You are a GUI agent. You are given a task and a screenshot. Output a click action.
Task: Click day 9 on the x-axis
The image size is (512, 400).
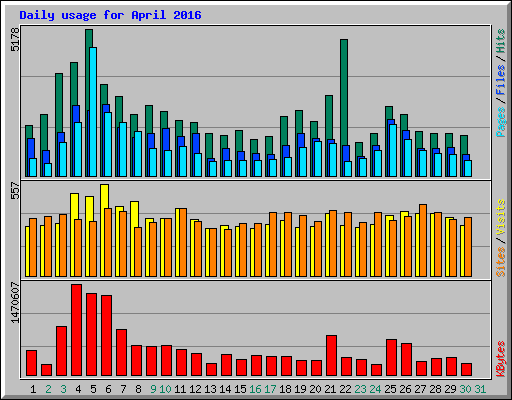(153, 389)
